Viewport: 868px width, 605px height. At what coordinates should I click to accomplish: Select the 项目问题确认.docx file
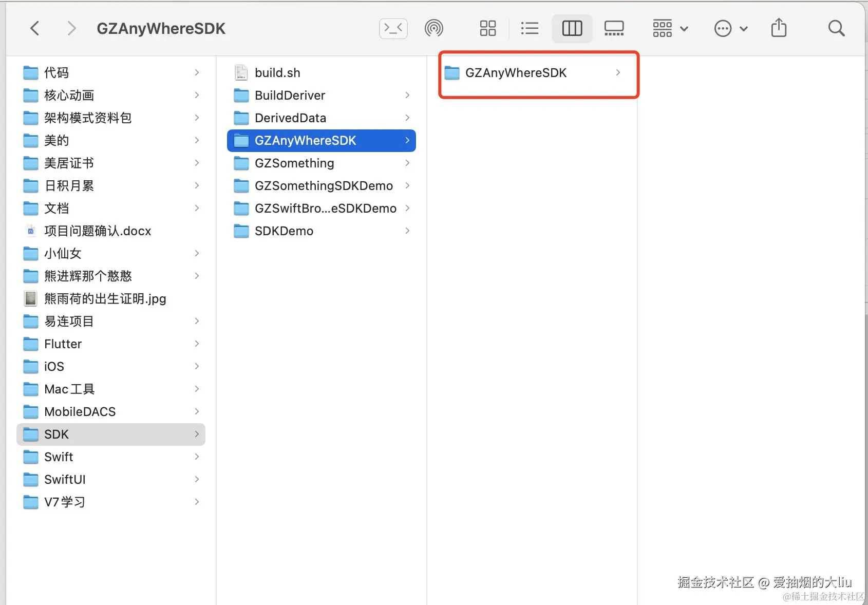pos(111,231)
